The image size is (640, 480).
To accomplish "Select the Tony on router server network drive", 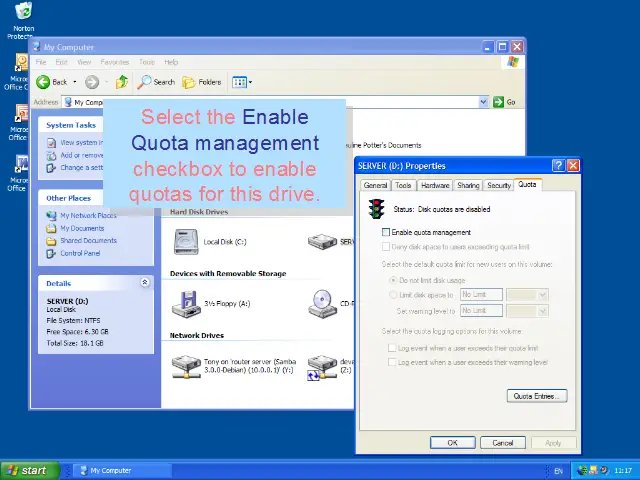I will coord(186,367).
